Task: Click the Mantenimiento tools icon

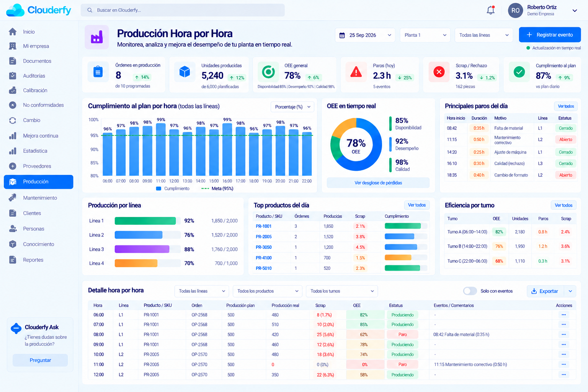Action: click(x=13, y=198)
